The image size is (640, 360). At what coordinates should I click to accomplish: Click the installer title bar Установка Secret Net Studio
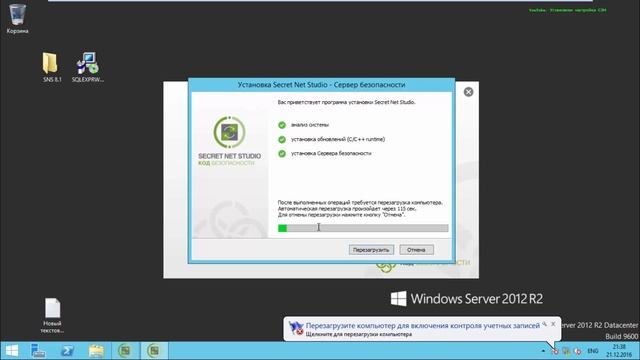click(x=321, y=85)
